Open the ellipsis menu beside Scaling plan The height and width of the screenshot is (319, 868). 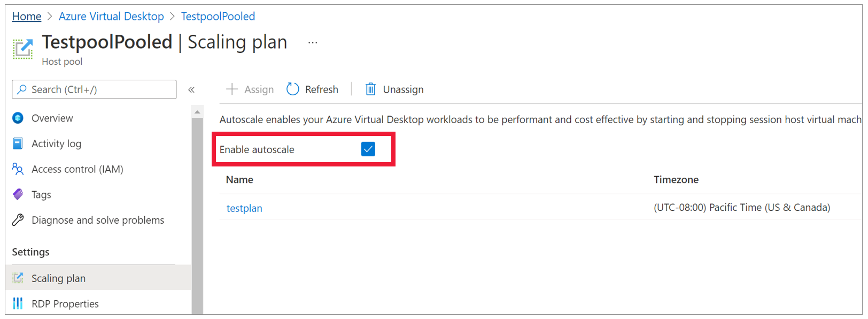click(x=312, y=43)
